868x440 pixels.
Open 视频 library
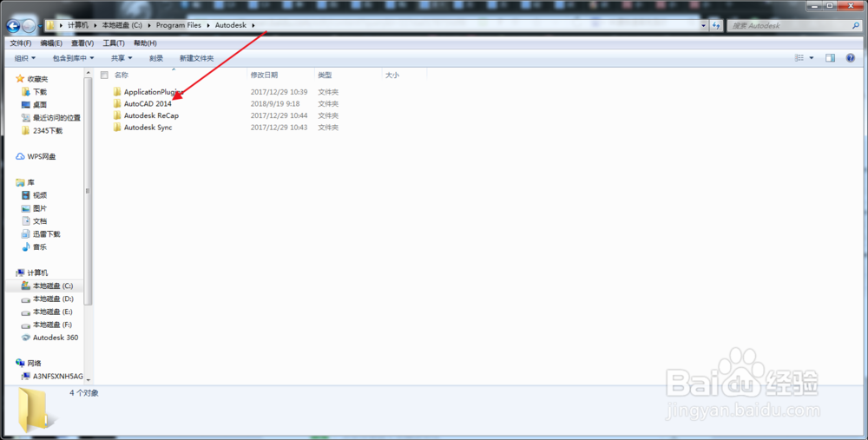(x=39, y=195)
